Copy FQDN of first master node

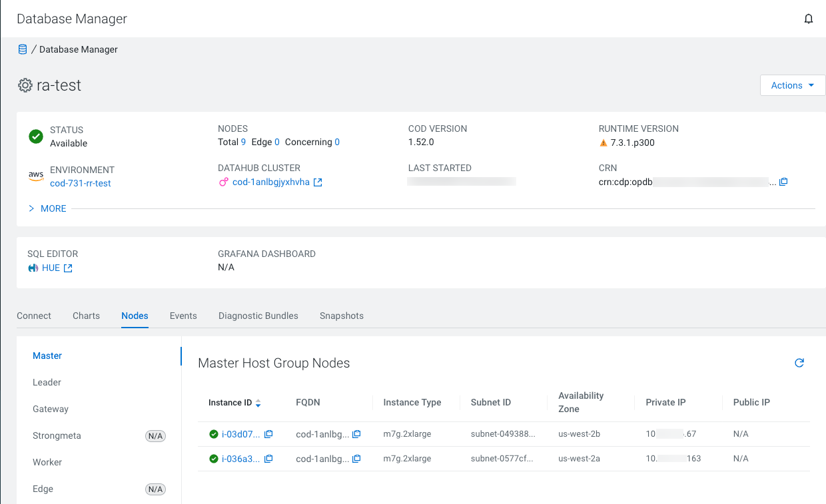[356, 434]
